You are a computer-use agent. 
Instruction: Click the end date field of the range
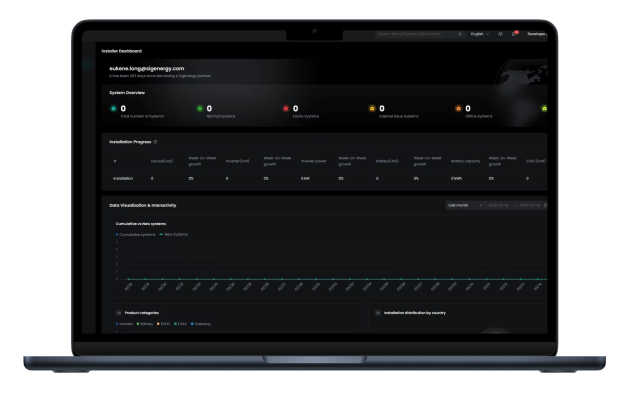530,205
